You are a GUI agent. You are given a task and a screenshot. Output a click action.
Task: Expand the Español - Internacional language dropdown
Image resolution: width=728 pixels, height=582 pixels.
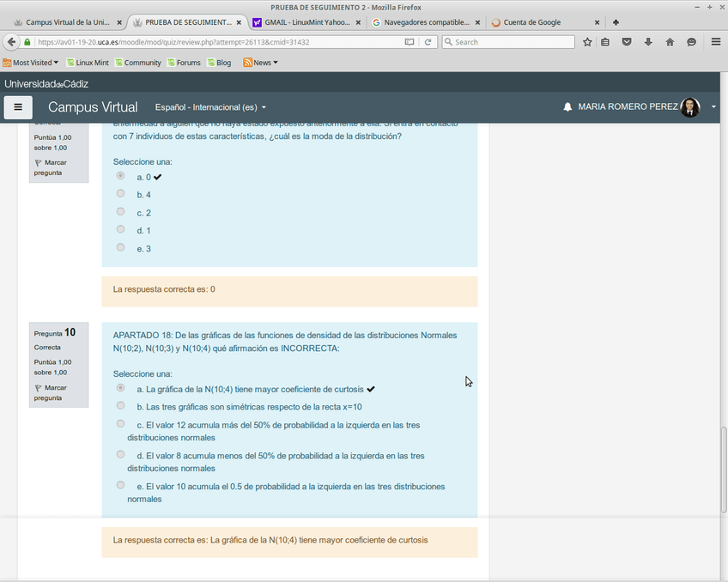210,107
